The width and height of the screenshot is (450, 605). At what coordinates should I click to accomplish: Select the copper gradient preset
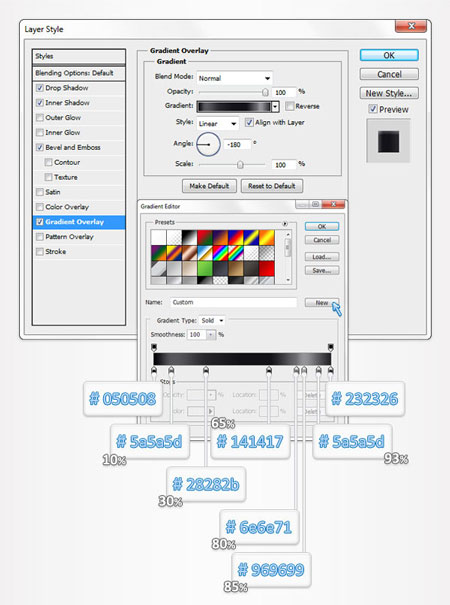[x=189, y=253]
